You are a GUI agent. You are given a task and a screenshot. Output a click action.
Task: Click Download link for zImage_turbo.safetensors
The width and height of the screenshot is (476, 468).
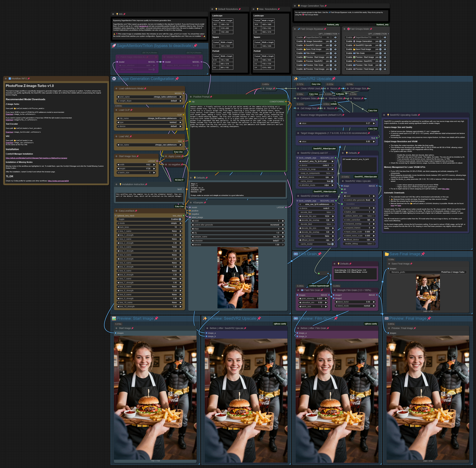coord(9,114)
